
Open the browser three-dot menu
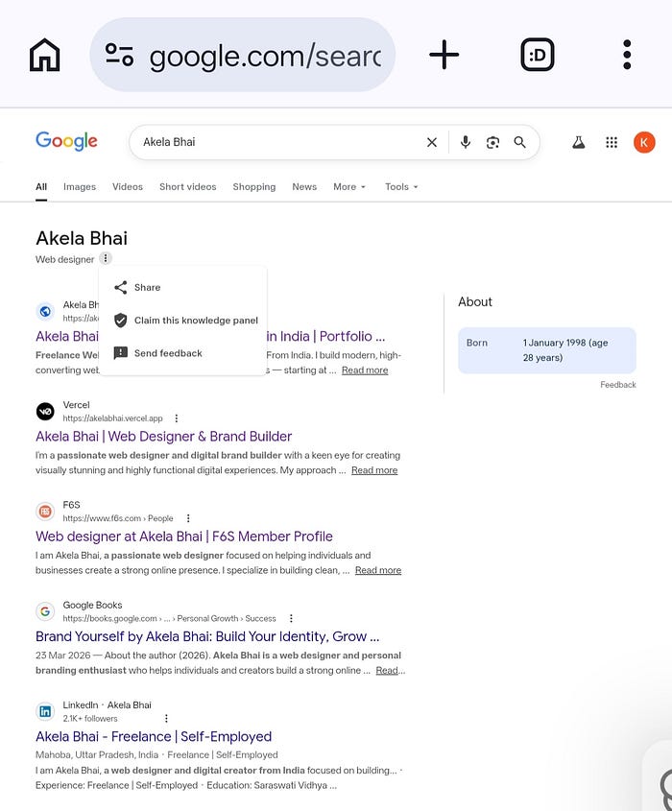(x=627, y=55)
